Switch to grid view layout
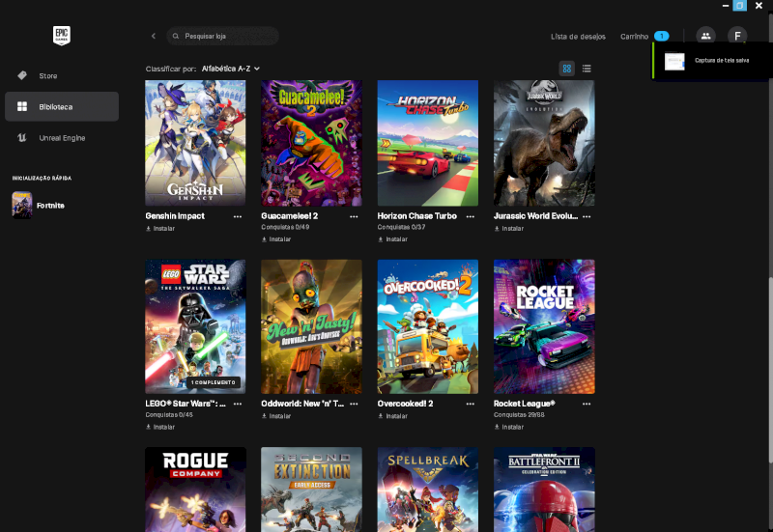773x532 pixels. (x=567, y=69)
